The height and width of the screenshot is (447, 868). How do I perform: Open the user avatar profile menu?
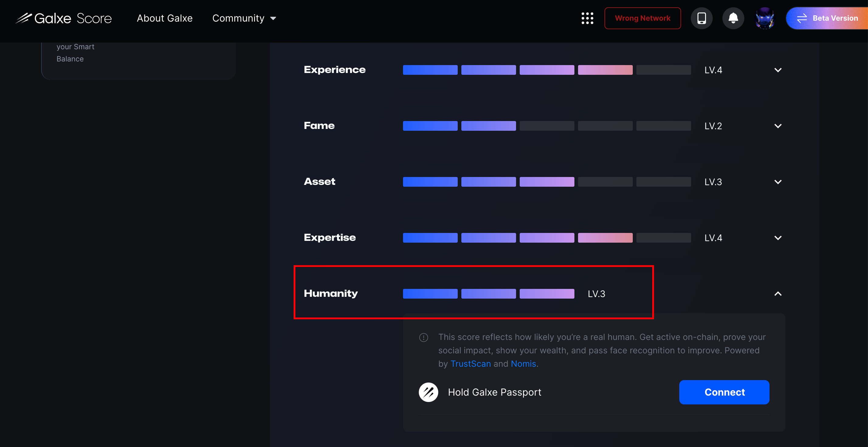coord(765,18)
